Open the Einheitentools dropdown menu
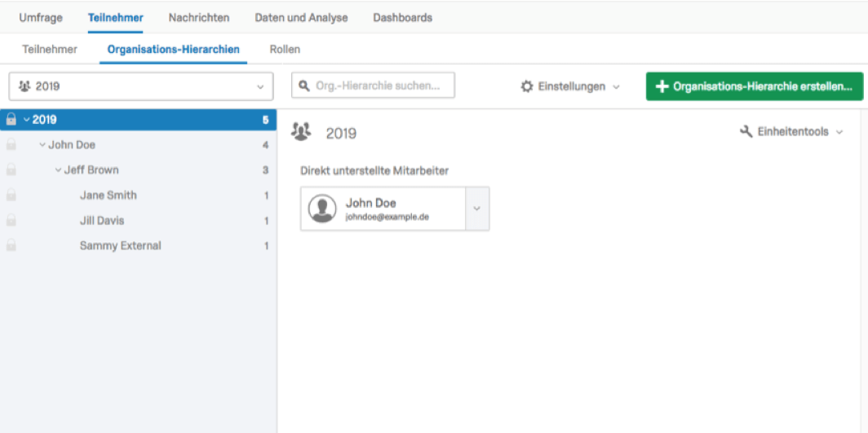The image size is (868, 433). click(x=791, y=131)
